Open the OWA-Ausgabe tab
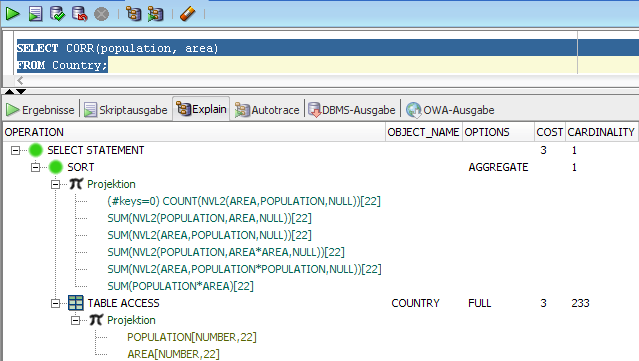Viewport: 639px width, 361px height. (450, 110)
